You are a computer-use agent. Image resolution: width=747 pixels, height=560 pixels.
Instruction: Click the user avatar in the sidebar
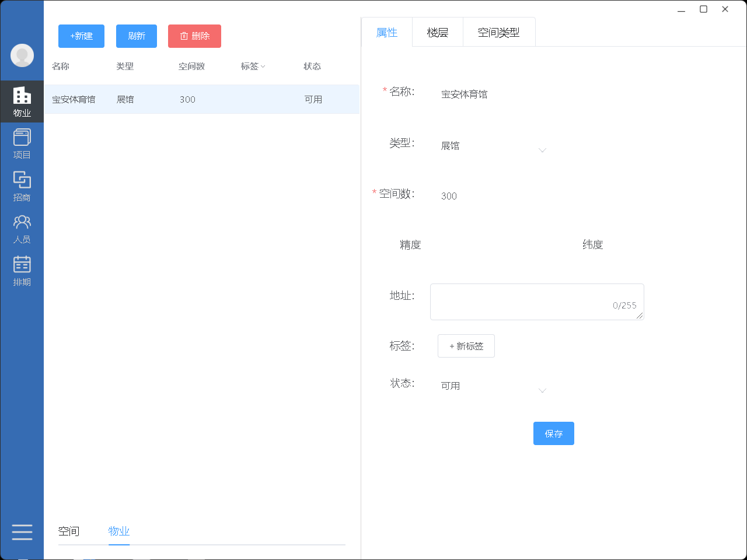click(22, 56)
